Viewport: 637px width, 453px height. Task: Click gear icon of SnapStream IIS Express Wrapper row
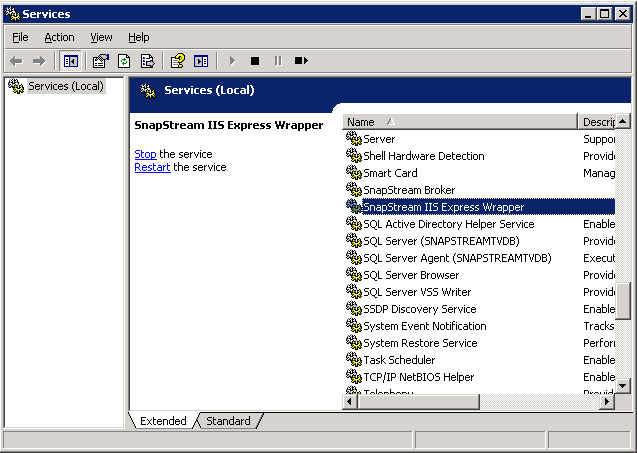click(353, 207)
